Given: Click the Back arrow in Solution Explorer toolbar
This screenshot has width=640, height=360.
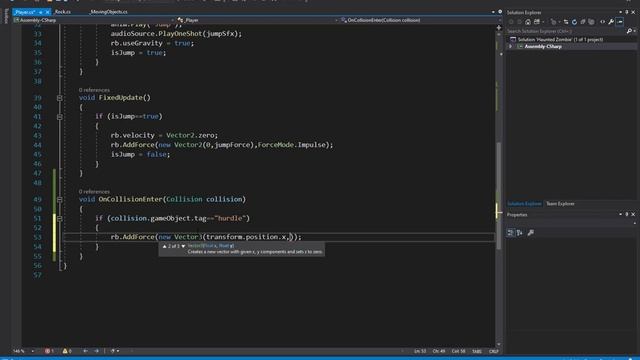Looking at the screenshot, I should [x=511, y=22].
